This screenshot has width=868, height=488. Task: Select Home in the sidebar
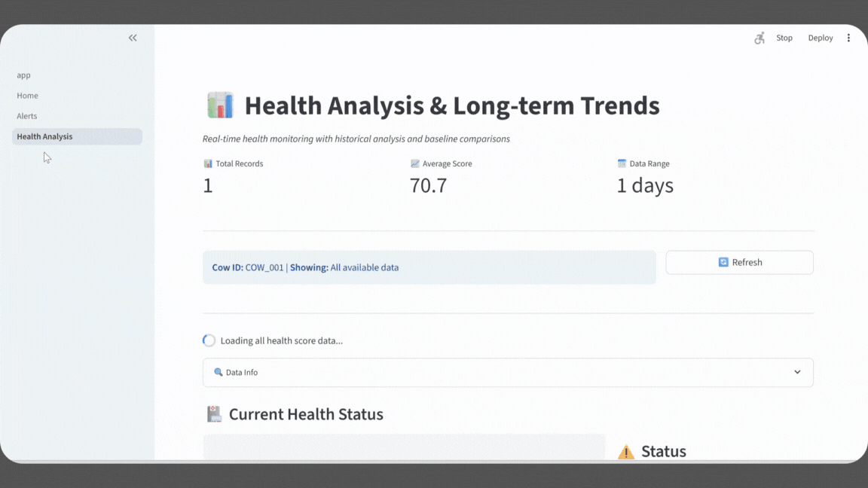(x=27, y=96)
